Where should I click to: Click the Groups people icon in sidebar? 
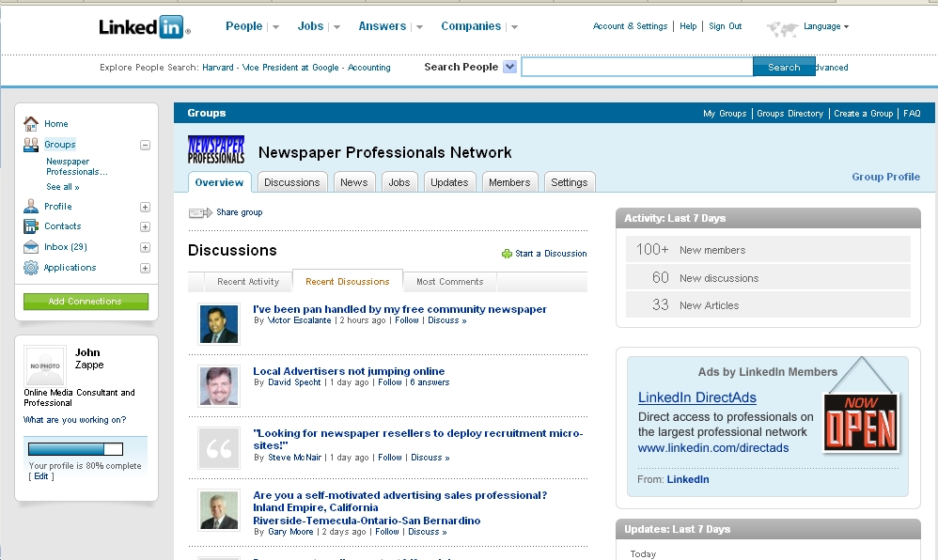(31, 145)
